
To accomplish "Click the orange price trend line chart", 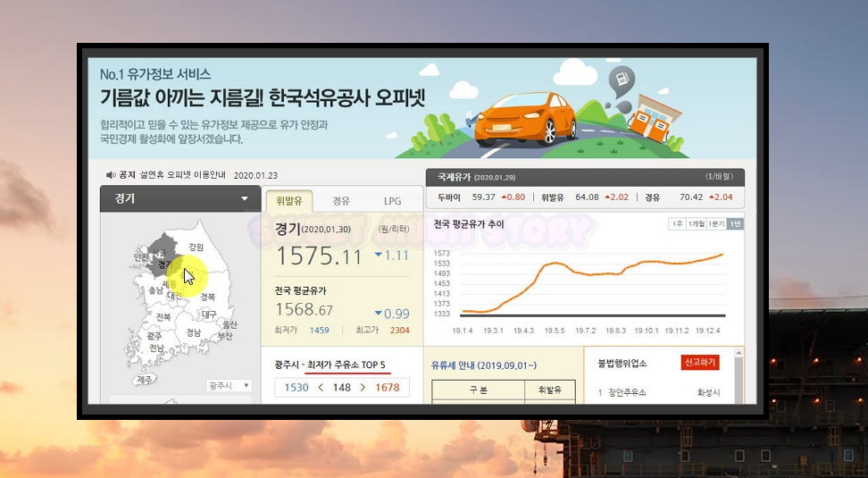I will pos(592,283).
